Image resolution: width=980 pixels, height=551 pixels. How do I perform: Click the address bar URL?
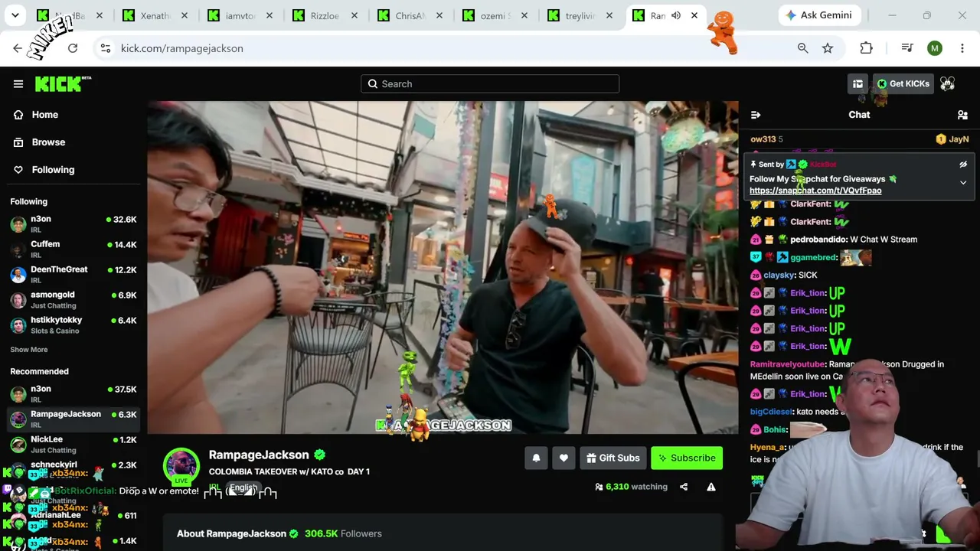tap(182, 48)
